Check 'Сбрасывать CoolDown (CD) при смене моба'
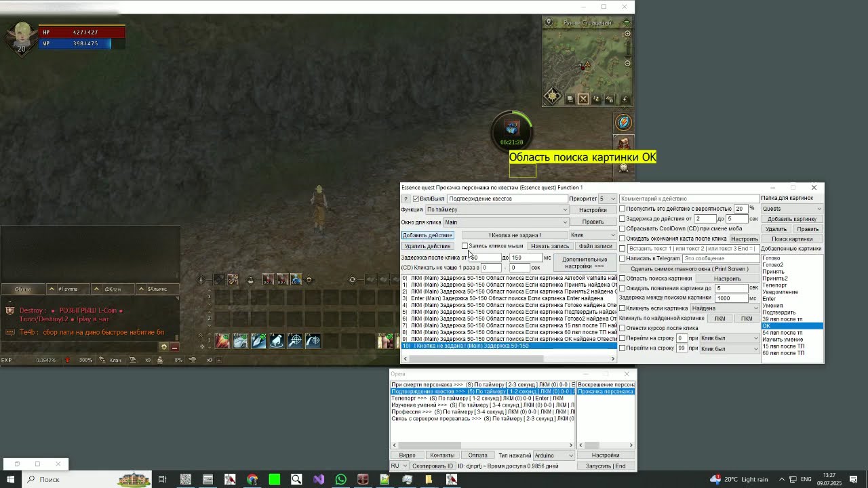Image resolution: width=868 pixels, height=488 pixels. pyautogui.click(x=623, y=229)
